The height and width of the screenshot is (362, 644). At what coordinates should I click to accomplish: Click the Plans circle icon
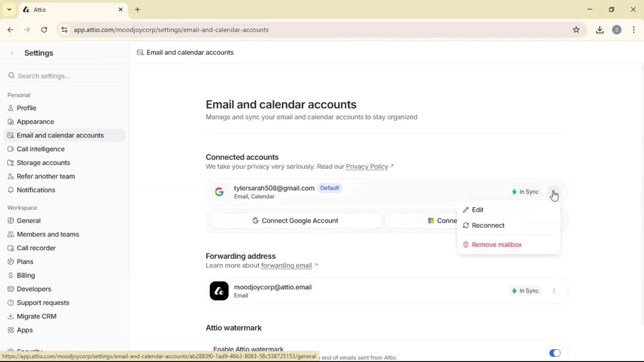coord(11,262)
